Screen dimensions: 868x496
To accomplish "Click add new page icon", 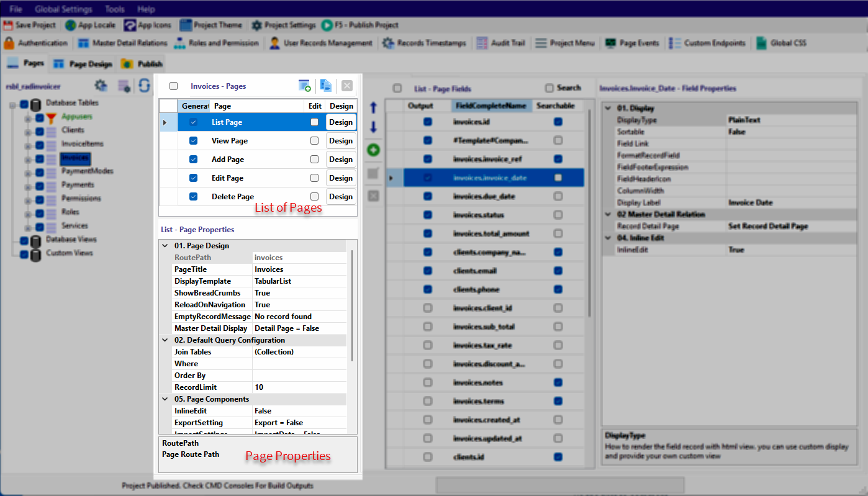I will pos(304,86).
